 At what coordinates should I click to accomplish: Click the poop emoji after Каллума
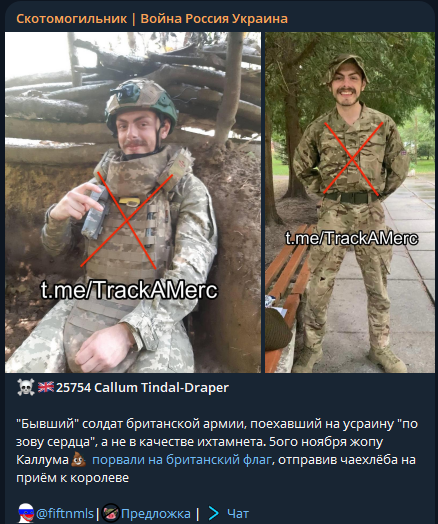tap(79, 460)
